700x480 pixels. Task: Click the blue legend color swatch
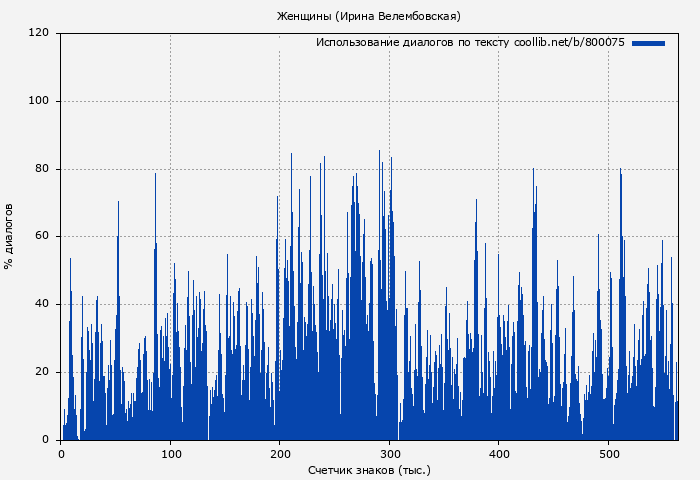point(648,43)
